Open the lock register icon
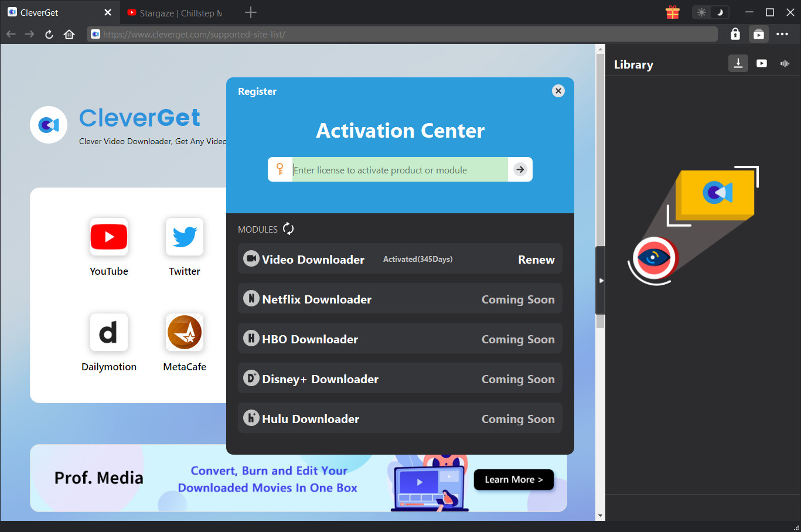This screenshot has height=532, width=801. pyautogui.click(x=735, y=34)
